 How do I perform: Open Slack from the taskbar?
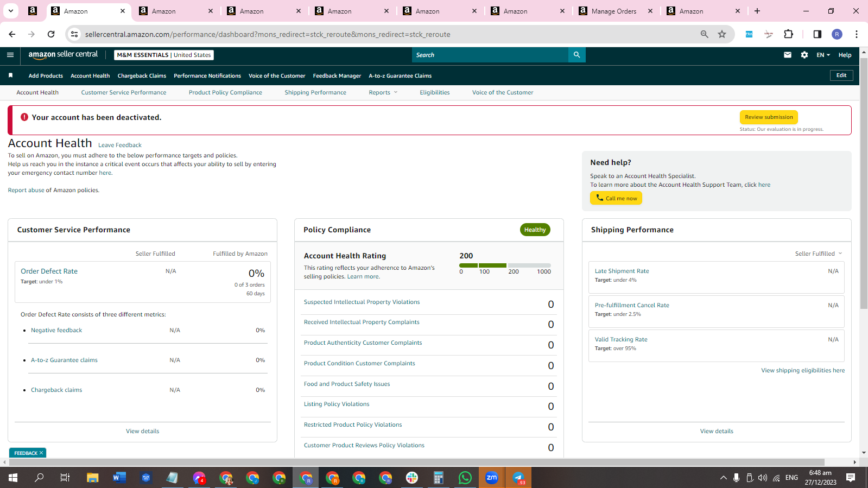(412, 478)
